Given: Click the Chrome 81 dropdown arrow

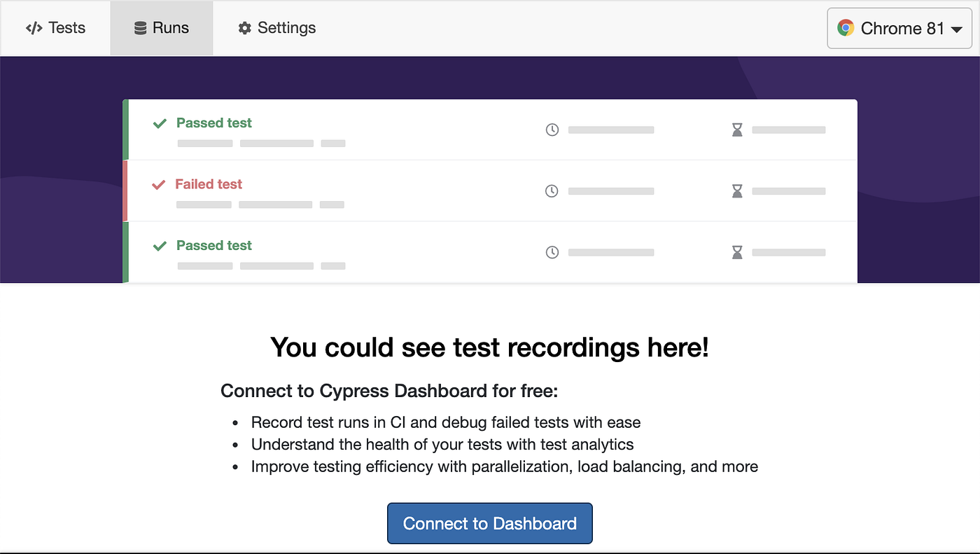Looking at the screenshot, I should [x=957, y=29].
